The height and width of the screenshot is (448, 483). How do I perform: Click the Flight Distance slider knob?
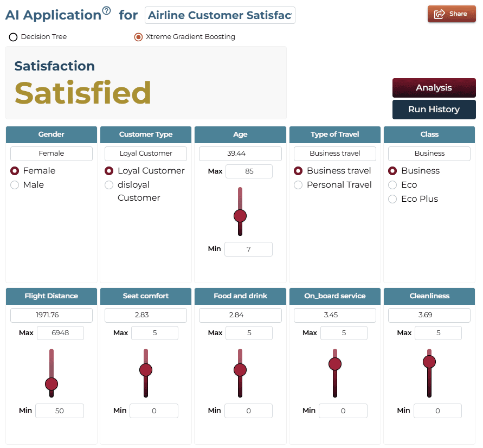click(x=51, y=384)
